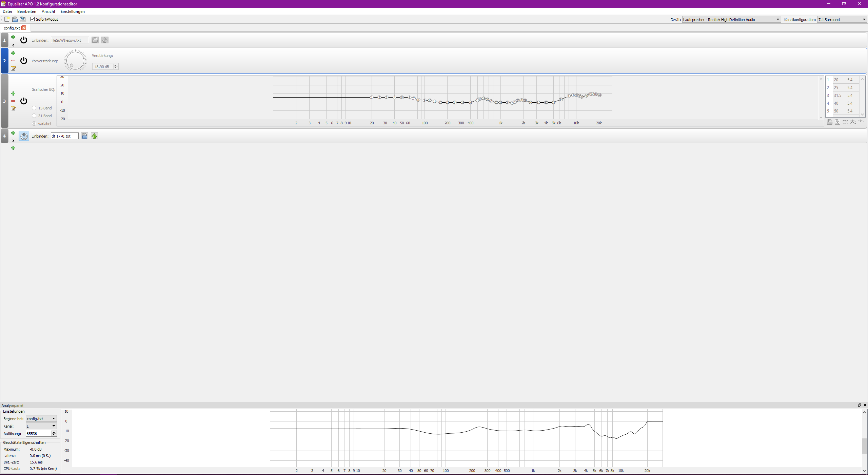Select the 15-Band radio option
Image resolution: width=868 pixels, height=475 pixels.
34,108
